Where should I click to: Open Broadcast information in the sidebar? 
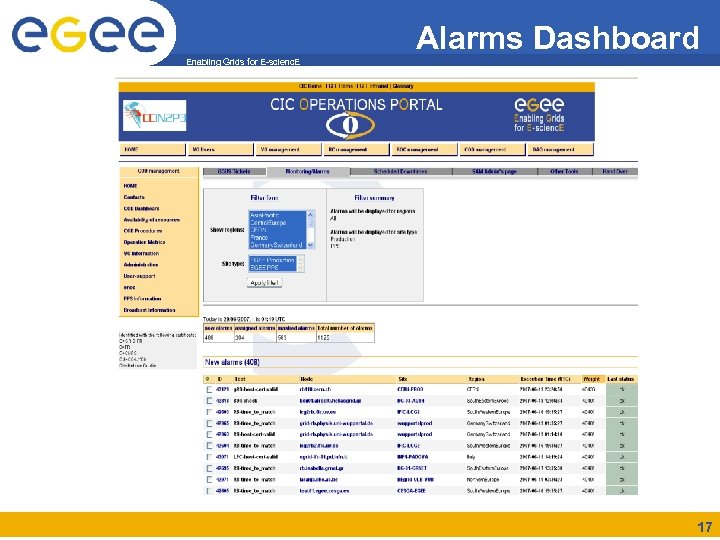(x=149, y=310)
